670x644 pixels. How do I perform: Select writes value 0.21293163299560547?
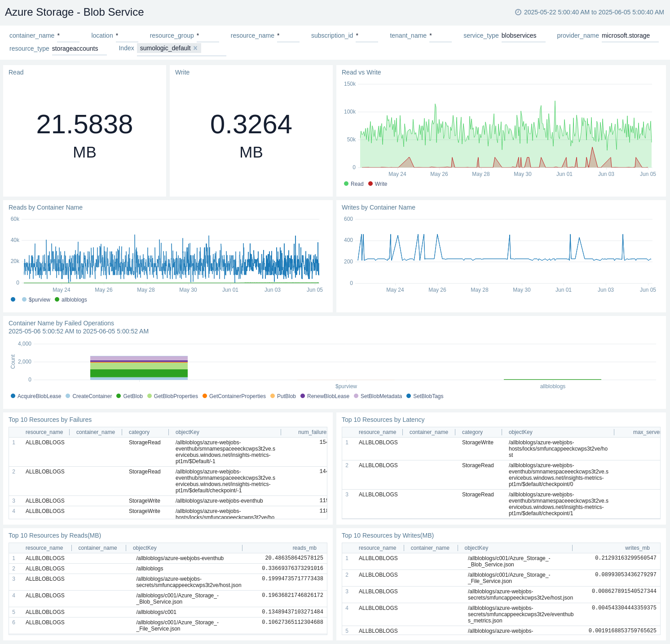[626, 558]
